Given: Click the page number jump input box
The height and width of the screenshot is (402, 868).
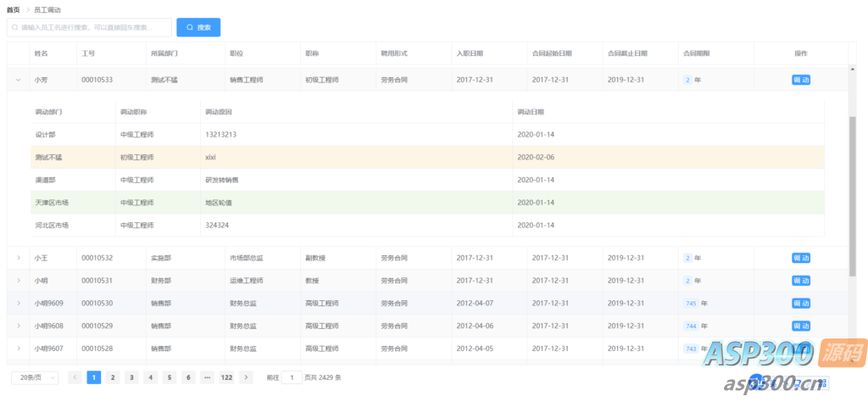Looking at the screenshot, I should click(292, 377).
